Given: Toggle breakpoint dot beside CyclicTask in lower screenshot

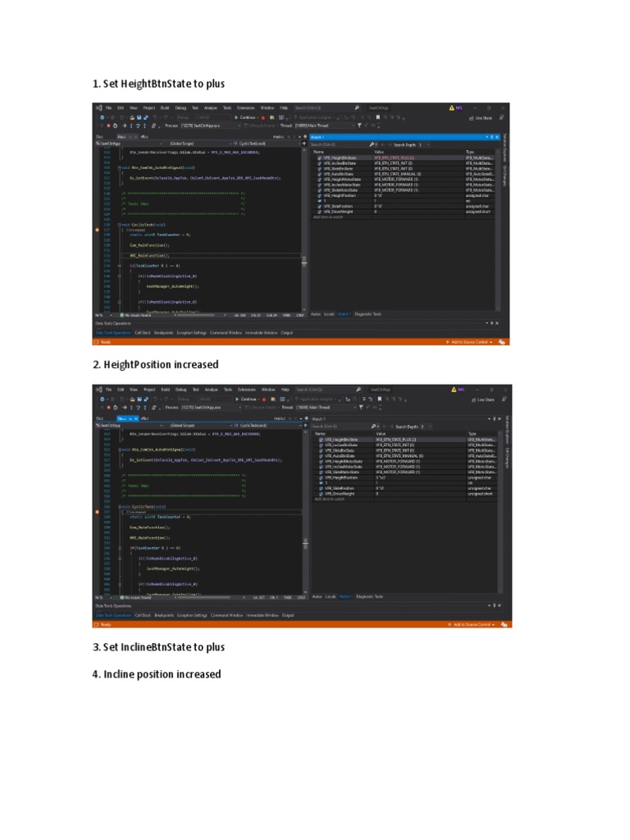Looking at the screenshot, I should 98,513.
